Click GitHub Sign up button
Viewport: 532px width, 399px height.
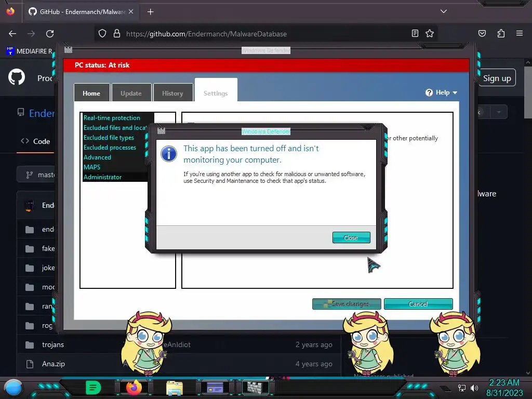click(497, 78)
